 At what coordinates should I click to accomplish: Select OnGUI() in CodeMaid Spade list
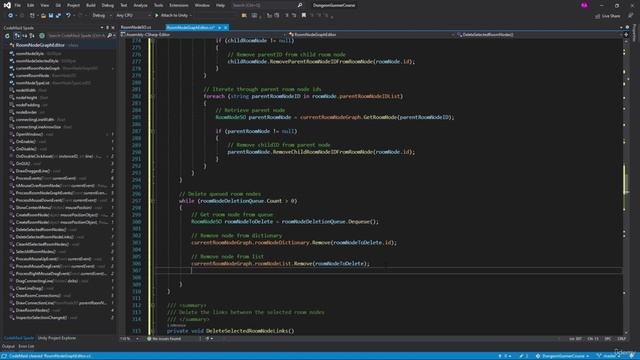(x=23, y=164)
